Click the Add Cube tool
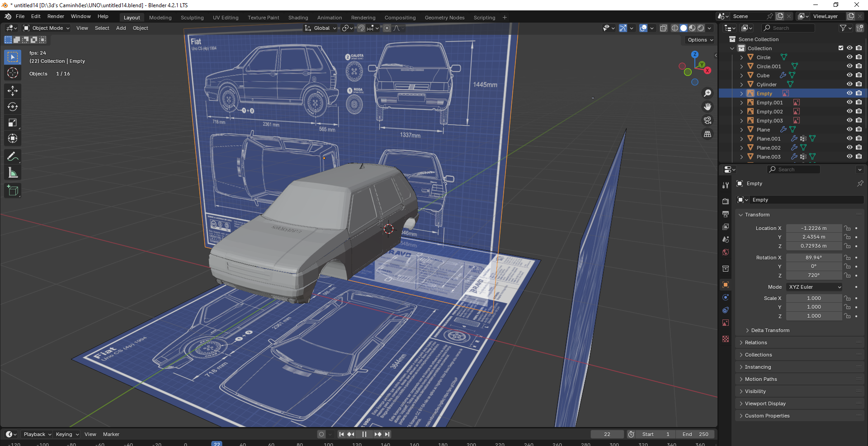868x446 pixels. pos(13,191)
